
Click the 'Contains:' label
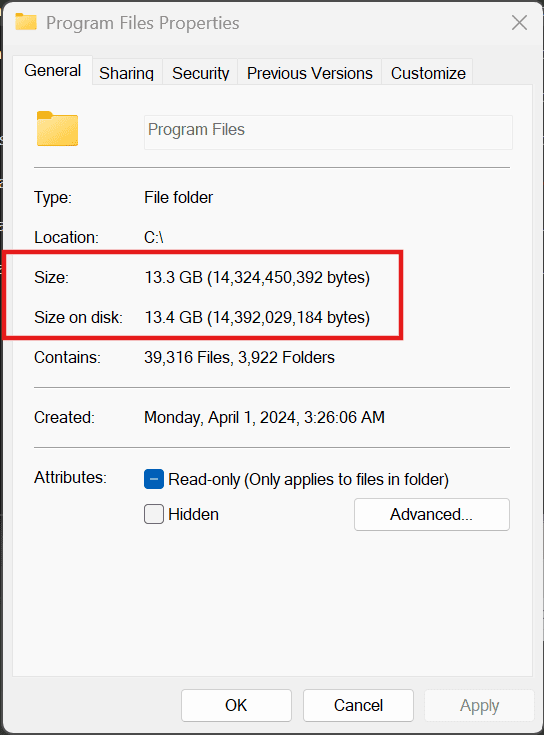67,358
